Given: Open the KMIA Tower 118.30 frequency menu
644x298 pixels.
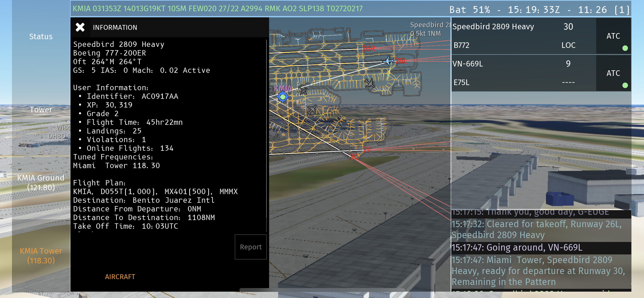Looking at the screenshot, I should pyautogui.click(x=41, y=255).
